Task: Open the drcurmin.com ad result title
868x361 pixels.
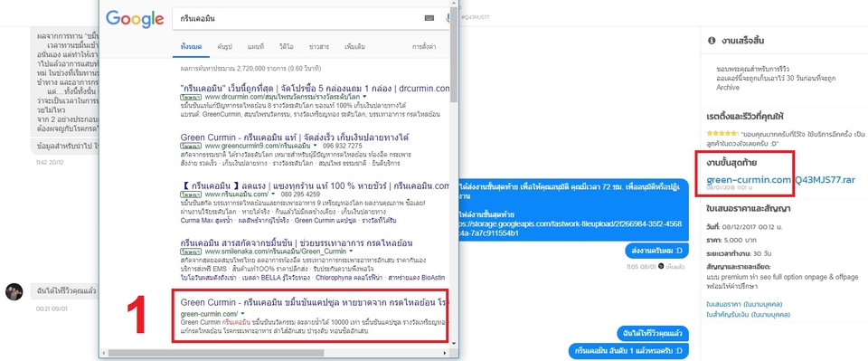Action: point(316,88)
